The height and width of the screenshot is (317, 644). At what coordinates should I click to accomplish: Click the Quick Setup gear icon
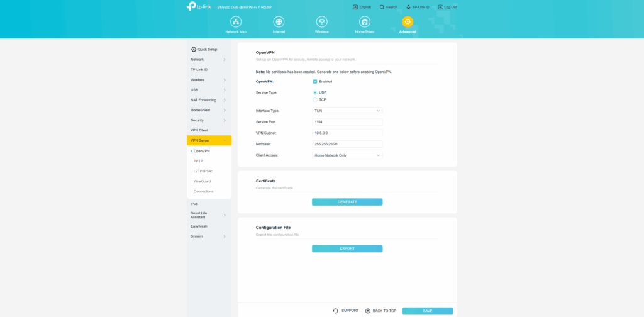[x=194, y=49]
